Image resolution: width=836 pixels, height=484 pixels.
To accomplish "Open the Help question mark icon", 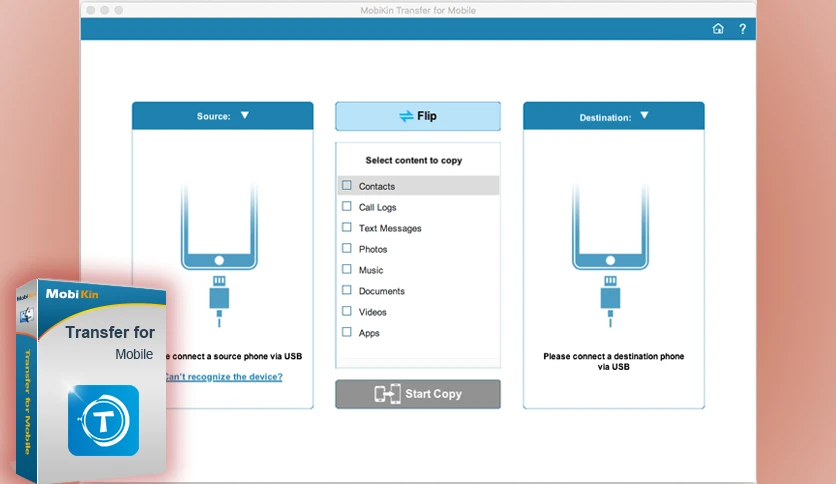I will 742,29.
